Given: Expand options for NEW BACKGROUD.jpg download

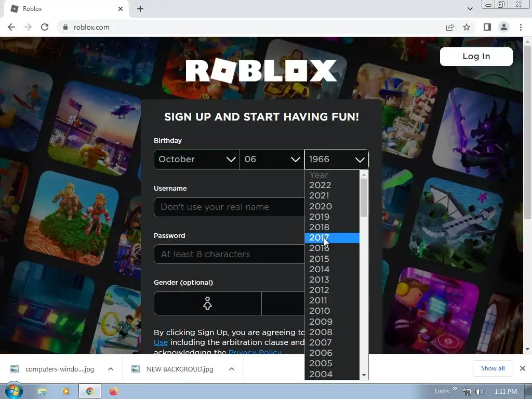Looking at the screenshot, I should (x=232, y=369).
